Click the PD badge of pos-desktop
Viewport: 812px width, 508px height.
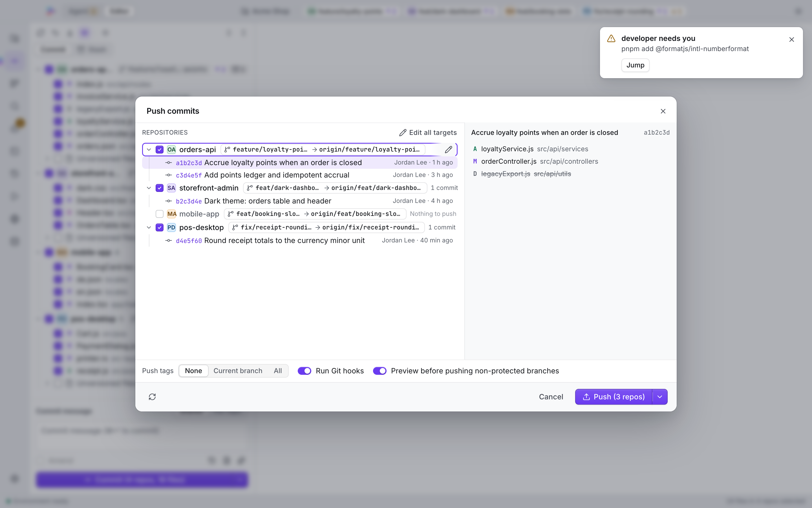click(x=171, y=227)
